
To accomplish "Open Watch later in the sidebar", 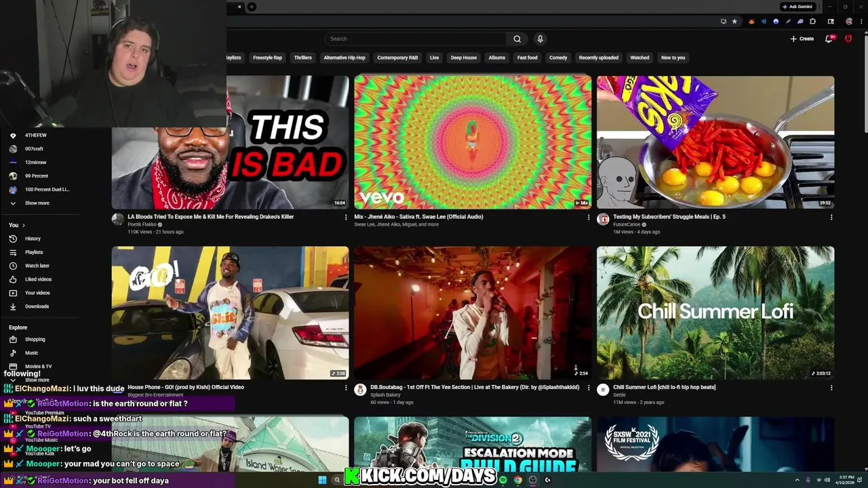I will tap(37, 266).
